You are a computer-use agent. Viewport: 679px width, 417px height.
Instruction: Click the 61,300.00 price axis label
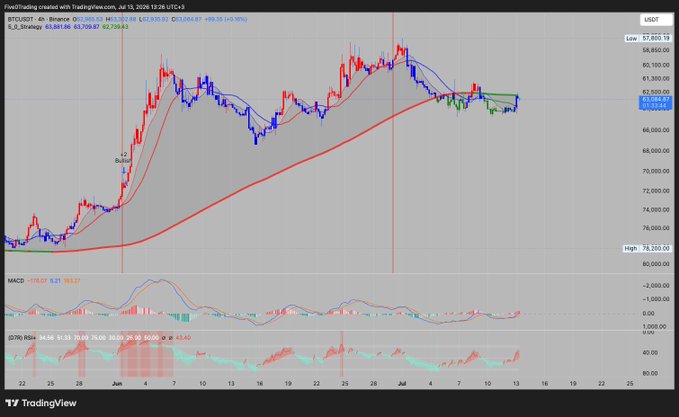656,78
